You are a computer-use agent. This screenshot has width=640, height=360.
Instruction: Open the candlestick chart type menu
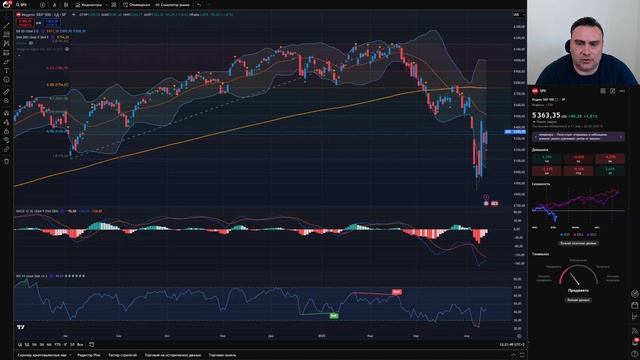coord(66,5)
